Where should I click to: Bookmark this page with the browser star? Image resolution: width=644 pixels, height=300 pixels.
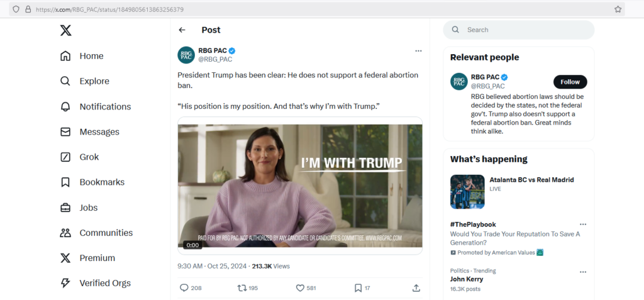(x=618, y=9)
